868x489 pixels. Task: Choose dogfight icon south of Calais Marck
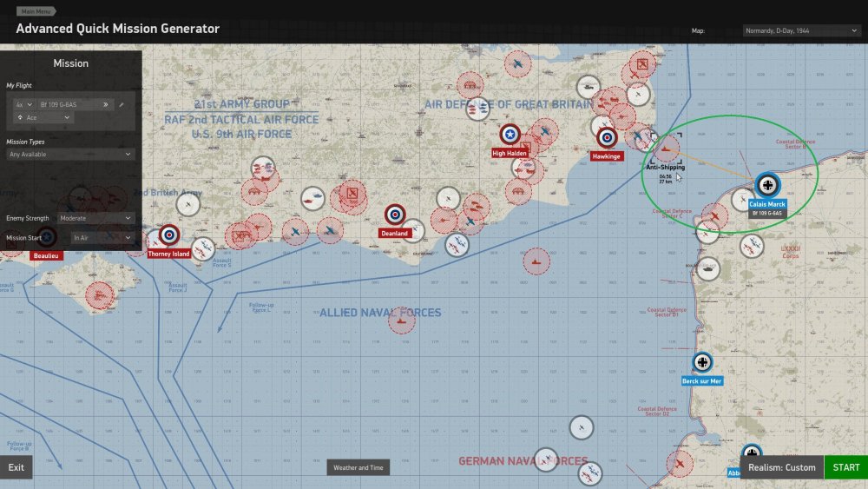click(x=752, y=246)
